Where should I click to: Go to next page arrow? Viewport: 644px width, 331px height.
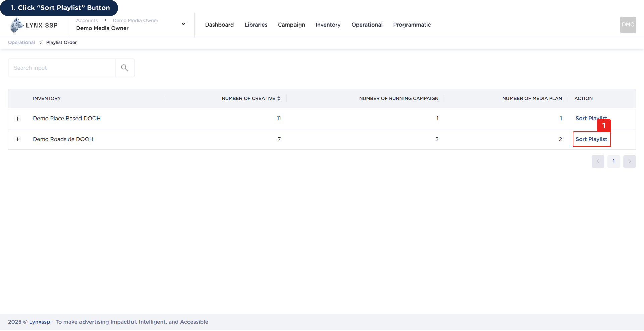click(x=629, y=161)
